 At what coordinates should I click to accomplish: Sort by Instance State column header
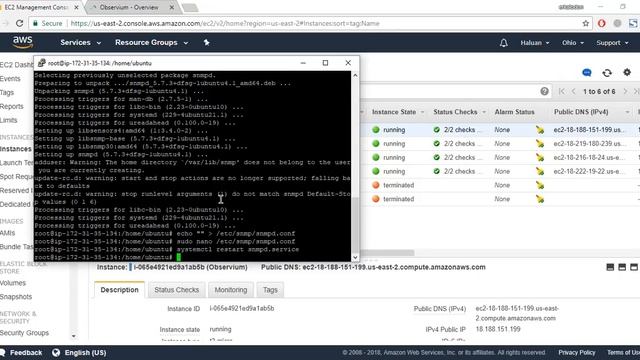(x=394, y=112)
